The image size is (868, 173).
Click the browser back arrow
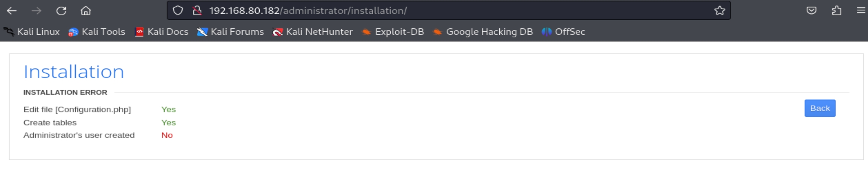pyautogui.click(x=12, y=11)
